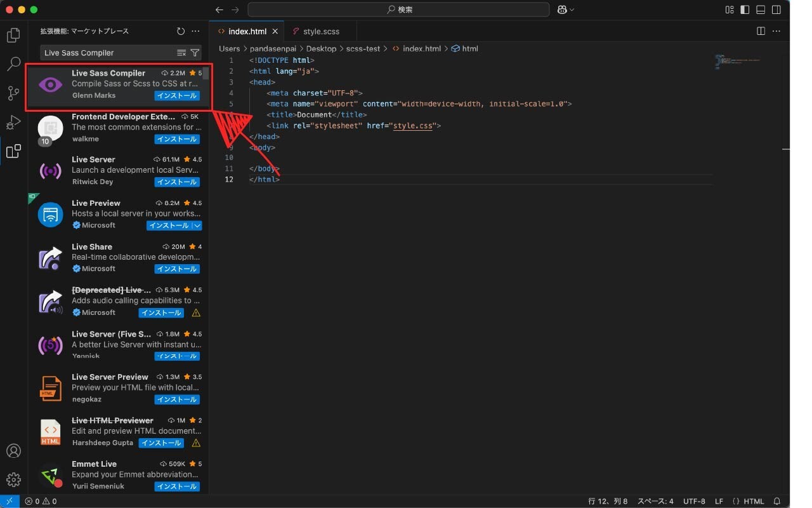
Task: Select the Extensions view icon
Action: tap(13, 151)
